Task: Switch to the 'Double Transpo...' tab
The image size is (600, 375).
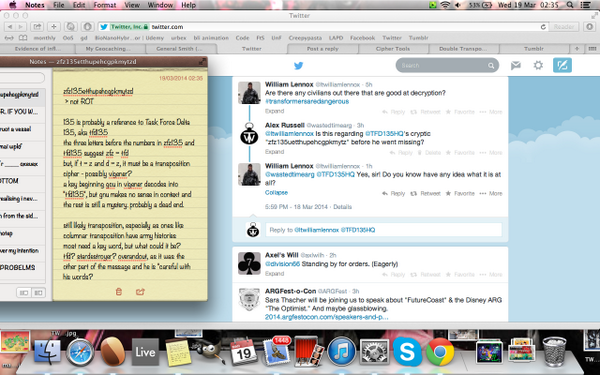Action: 463,49
